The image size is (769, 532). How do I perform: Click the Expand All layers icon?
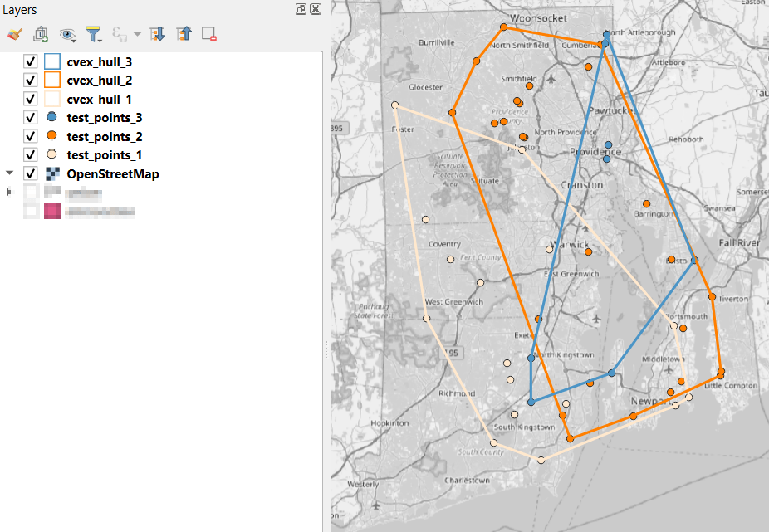[156, 34]
